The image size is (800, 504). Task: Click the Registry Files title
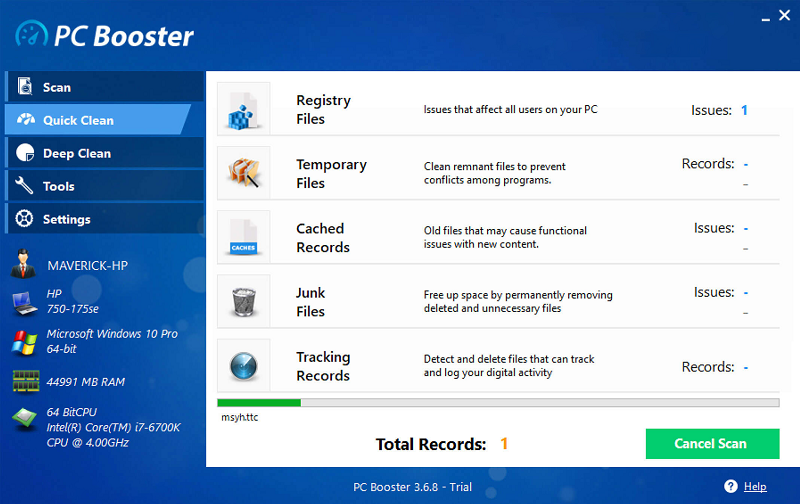click(x=323, y=109)
